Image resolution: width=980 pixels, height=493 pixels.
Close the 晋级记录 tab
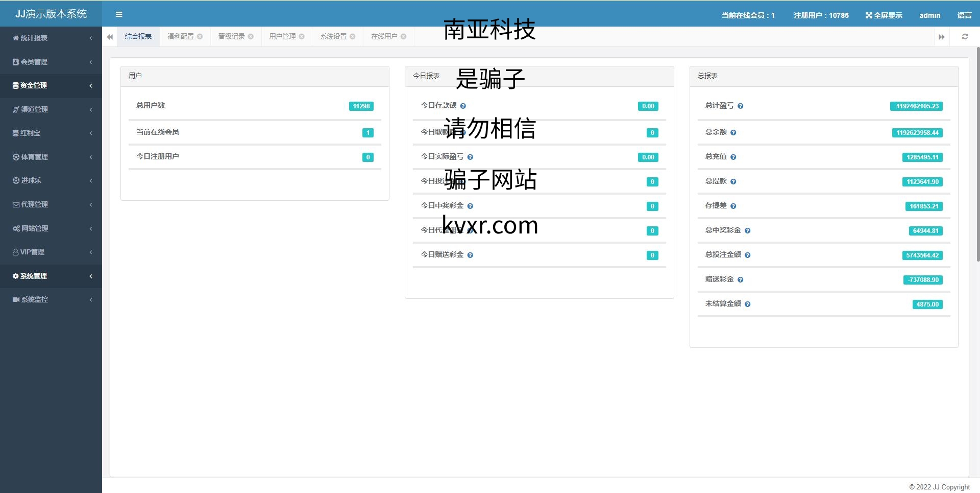point(251,36)
